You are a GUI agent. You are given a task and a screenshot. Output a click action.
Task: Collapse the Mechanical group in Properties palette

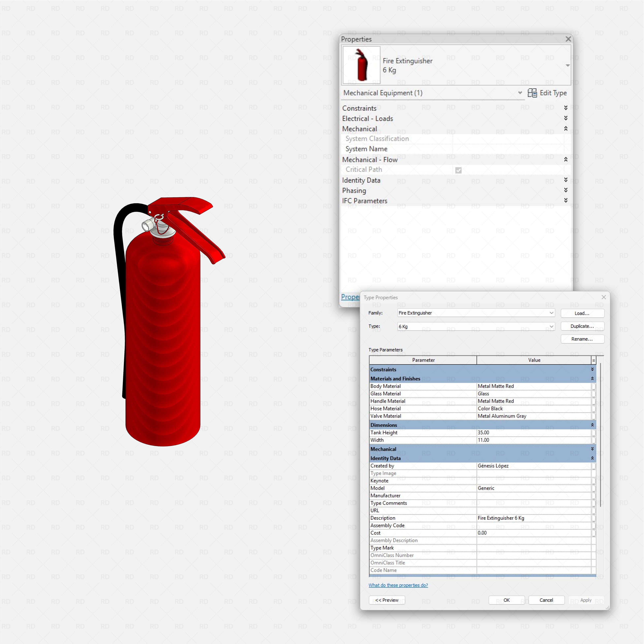pyautogui.click(x=566, y=128)
